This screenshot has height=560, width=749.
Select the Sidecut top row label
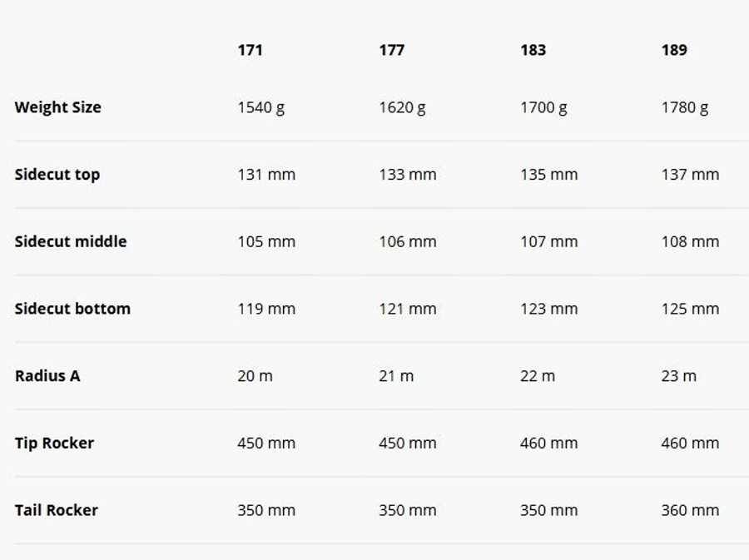[x=57, y=175]
